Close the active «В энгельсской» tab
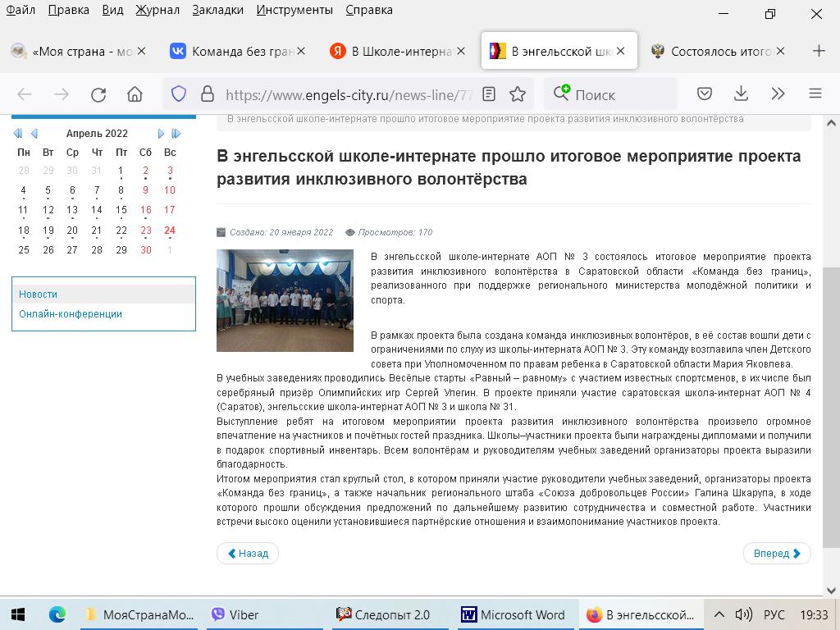The image size is (840, 630). (x=620, y=51)
